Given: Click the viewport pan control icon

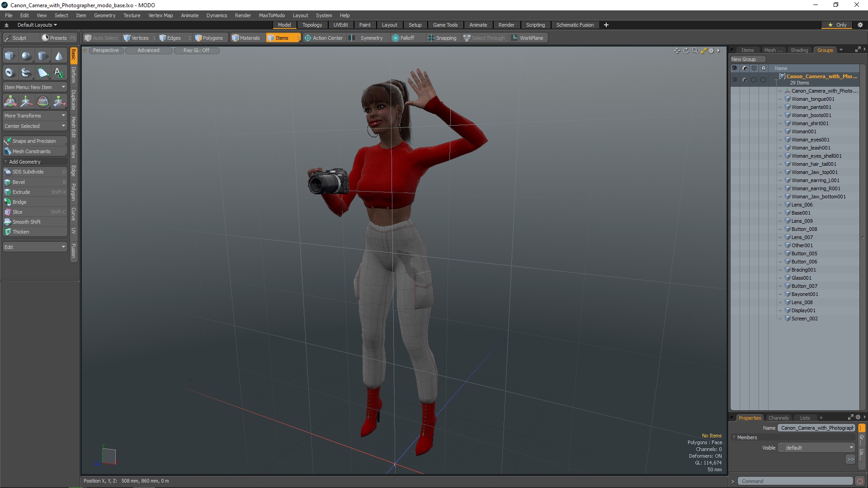Looking at the screenshot, I should pyautogui.click(x=677, y=51).
